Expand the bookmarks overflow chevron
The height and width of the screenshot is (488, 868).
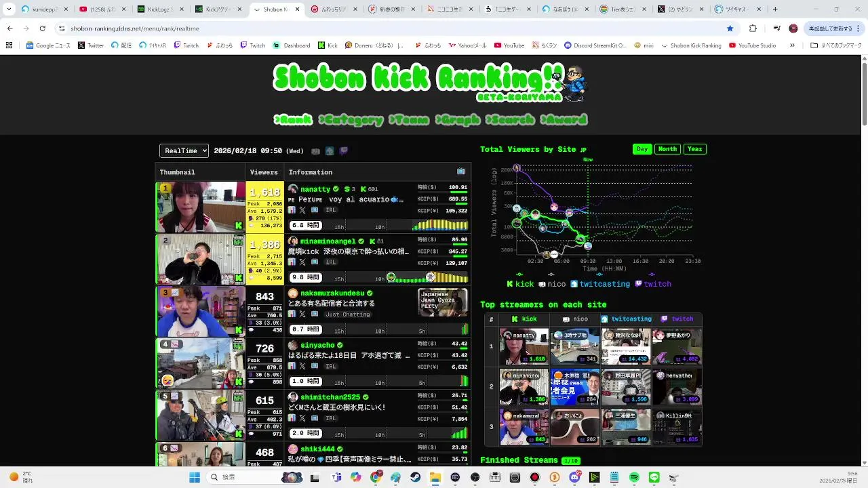(792, 45)
